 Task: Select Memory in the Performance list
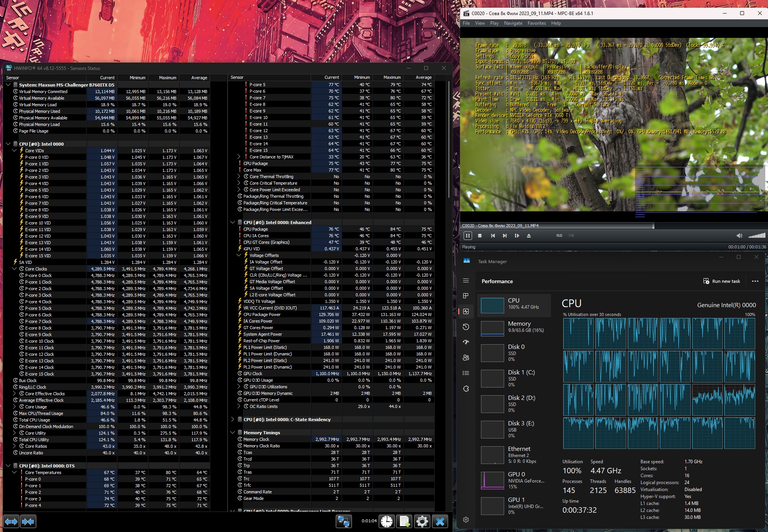tap(514, 327)
